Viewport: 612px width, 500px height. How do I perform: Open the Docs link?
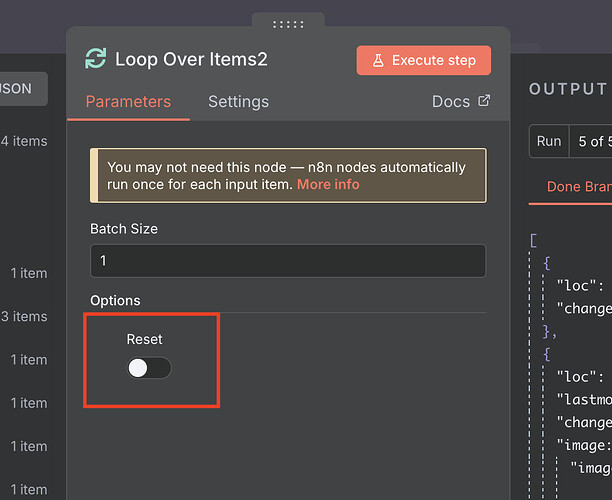pos(451,101)
